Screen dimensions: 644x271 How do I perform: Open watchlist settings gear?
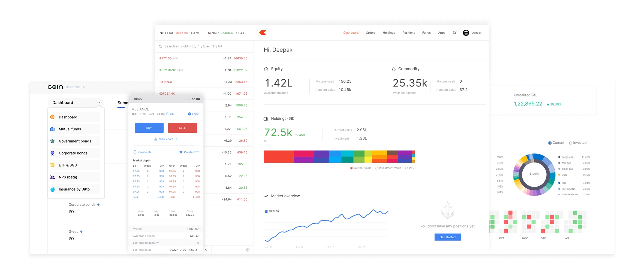point(248,250)
